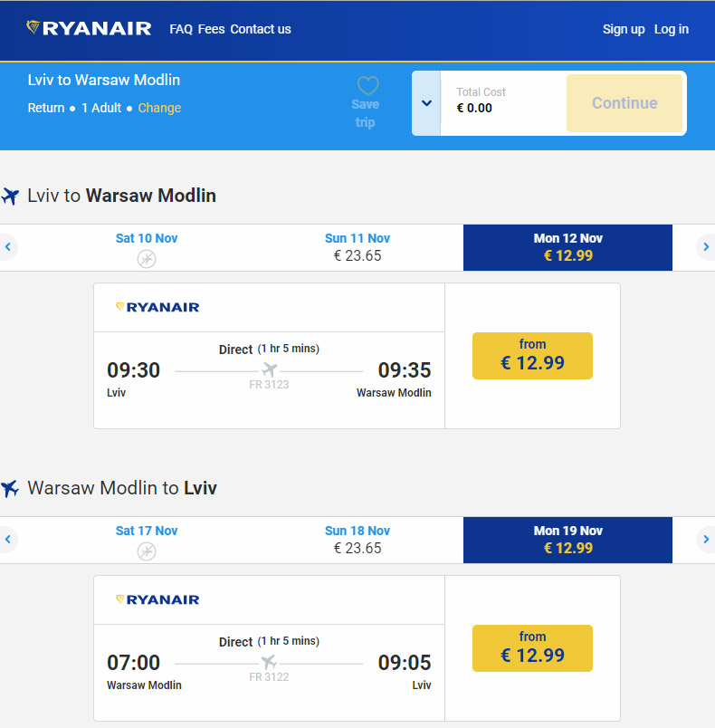Click the Save trip heart icon
The height and width of the screenshot is (728, 715).
(x=367, y=87)
